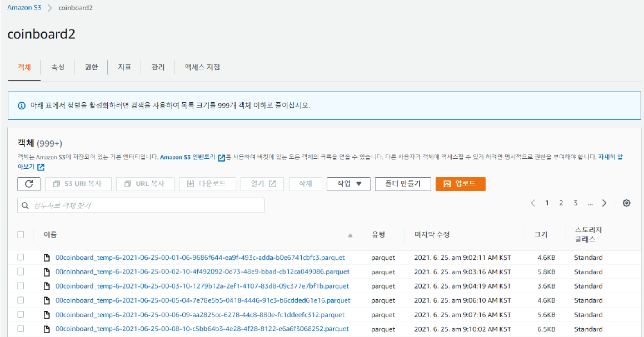Click file icon for the 00-05-04 parquet row
The width and height of the screenshot is (644, 337).
pyautogui.click(x=47, y=300)
